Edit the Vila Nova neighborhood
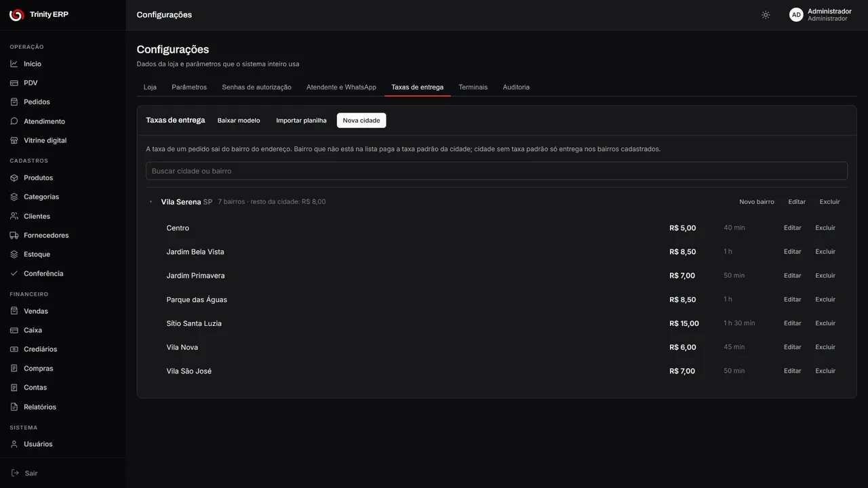Image resolution: width=868 pixels, height=488 pixels. (x=793, y=347)
